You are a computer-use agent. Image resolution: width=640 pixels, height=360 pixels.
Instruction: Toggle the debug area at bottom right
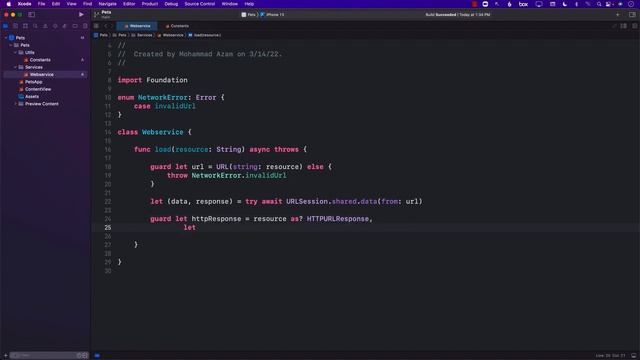(633, 356)
